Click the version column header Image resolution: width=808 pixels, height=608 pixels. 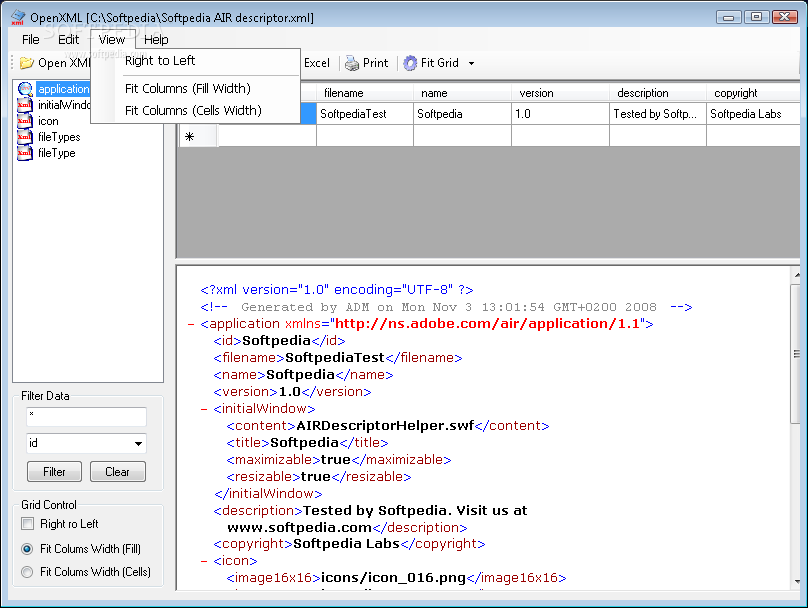560,93
